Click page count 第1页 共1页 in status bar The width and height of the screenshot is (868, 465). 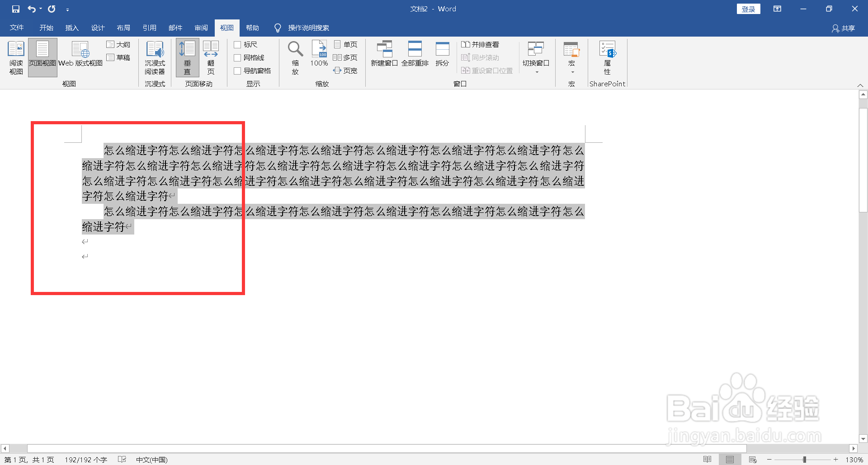click(29, 460)
